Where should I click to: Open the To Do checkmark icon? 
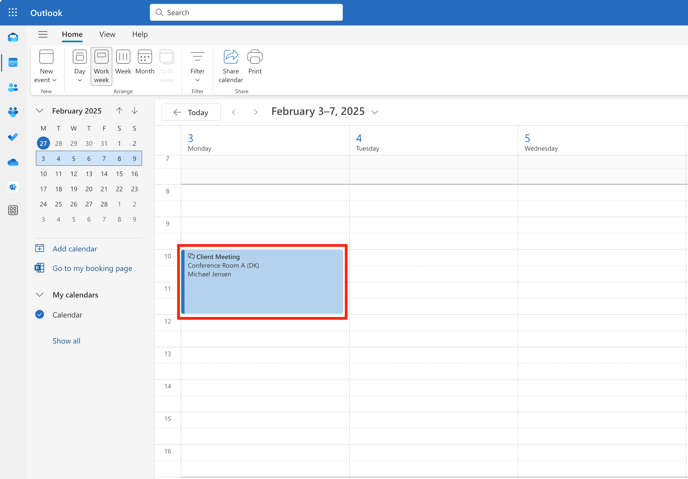13,137
